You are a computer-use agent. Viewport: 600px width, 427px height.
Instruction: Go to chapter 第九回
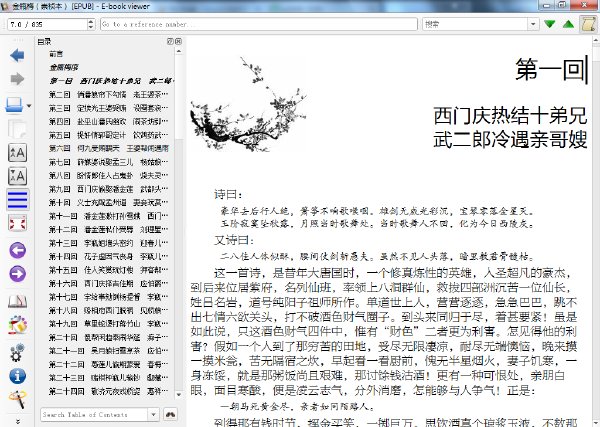108,189
